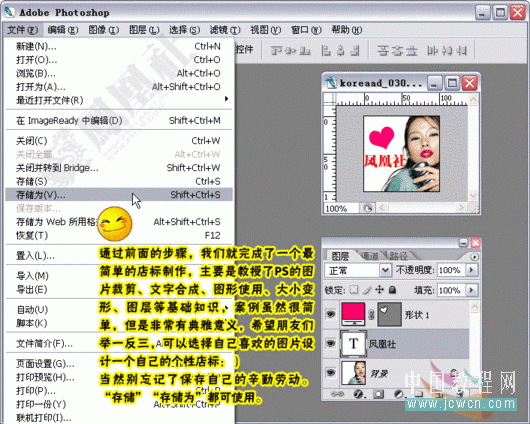
Task: Choose 关闭并转到 Bridge...
Action: [x=118, y=168]
